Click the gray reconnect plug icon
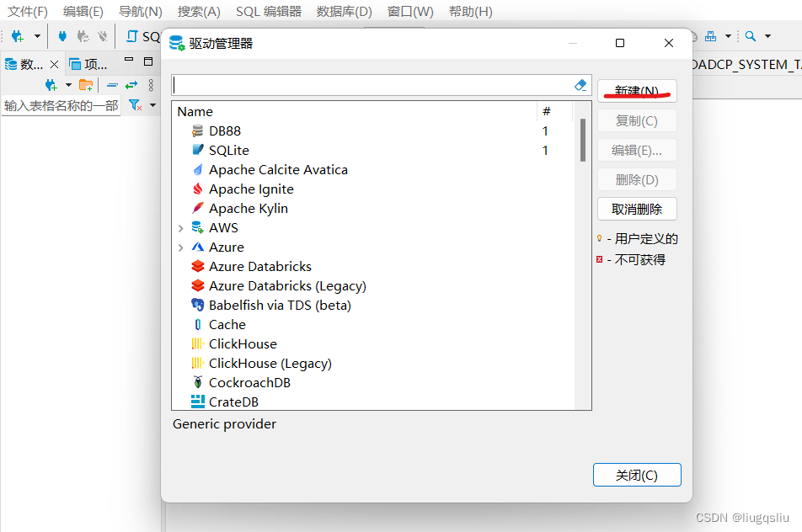This screenshot has height=532, width=802. click(83, 36)
